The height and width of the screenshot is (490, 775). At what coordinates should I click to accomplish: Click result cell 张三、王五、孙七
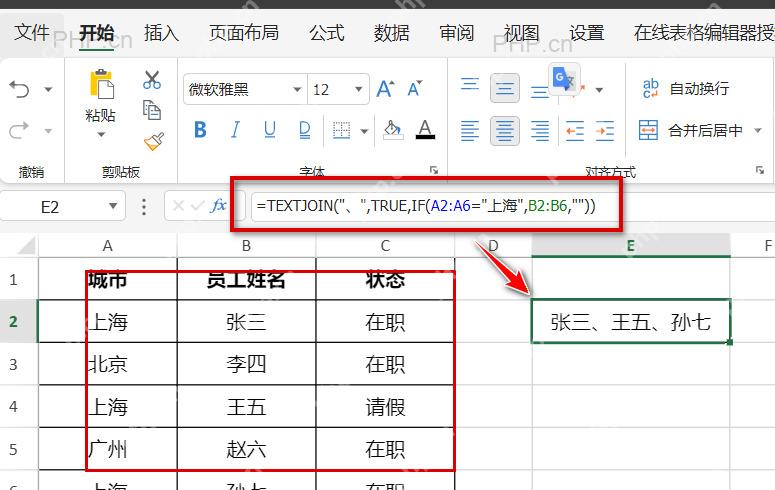click(x=631, y=321)
